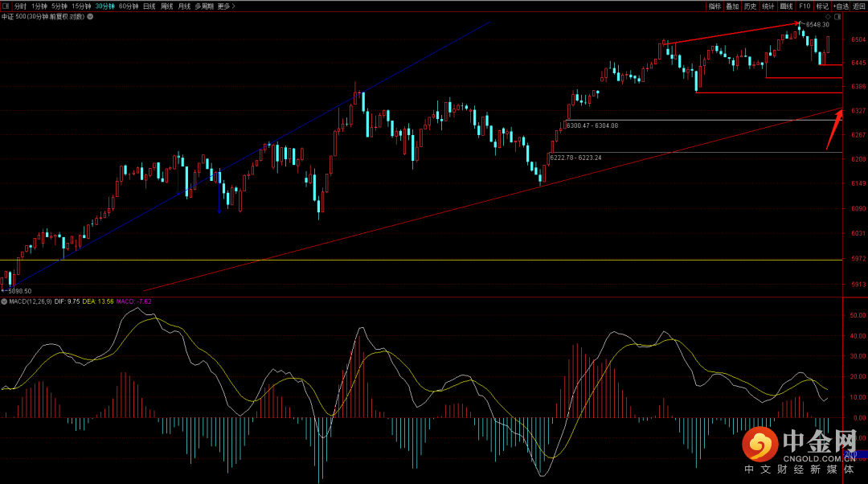Image resolution: width=868 pixels, height=484 pixels.
Task: Open the 画线 drawing tools button
Action: (x=786, y=6)
